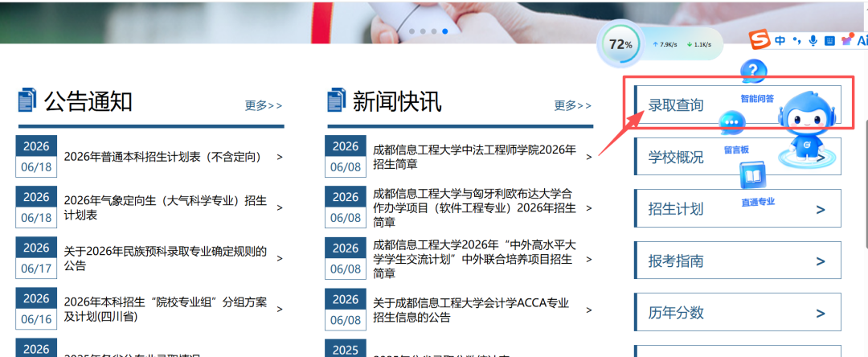Click the document icon beside 新闻快讯
Viewport: 868px width, 357px height.
click(x=337, y=101)
